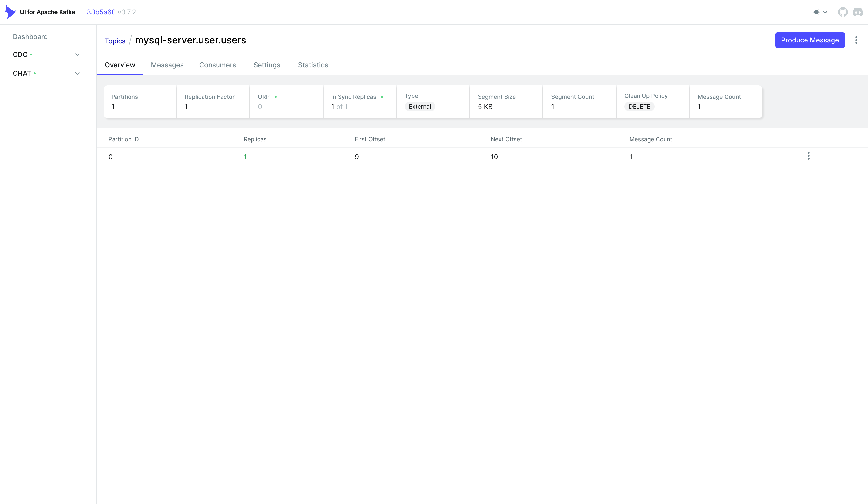Click the green replica number 1

(245, 157)
